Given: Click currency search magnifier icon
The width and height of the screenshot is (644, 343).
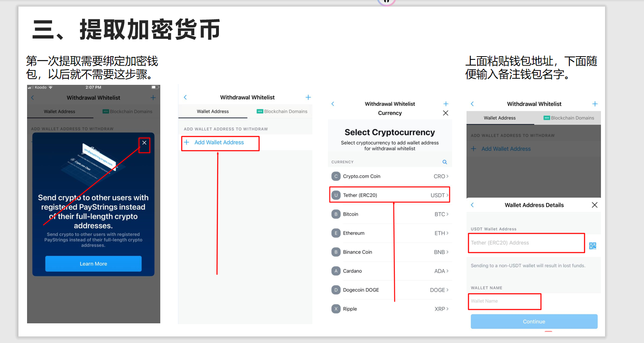Looking at the screenshot, I should [x=445, y=162].
